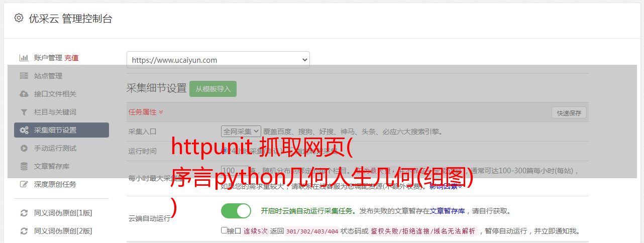Open the site URL dropdown https://www.ucaiyun.com
This screenshot has height=243, width=644.
click(x=218, y=60)
